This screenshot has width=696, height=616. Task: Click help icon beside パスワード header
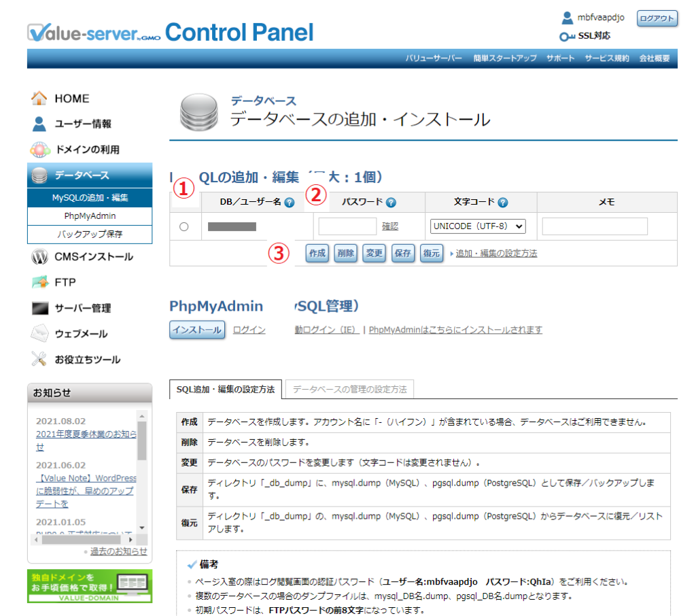pos(391,203)
